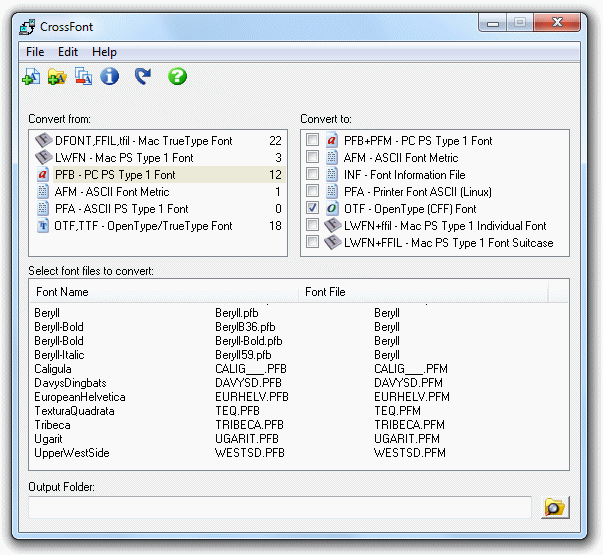The height and width of the screenshot is (555, 603).
Task: Click the Remove Fonts toolbar icon
Action: (x=83, y=76)
